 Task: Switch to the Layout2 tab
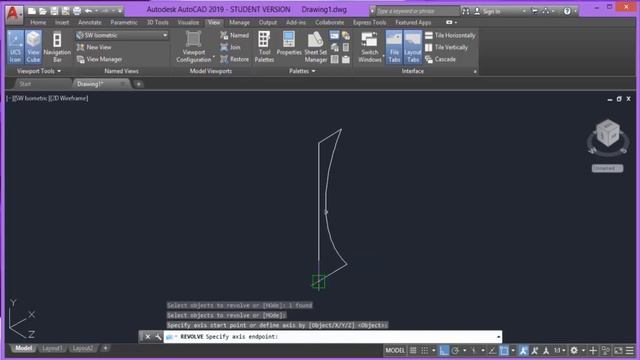(82, 348)
